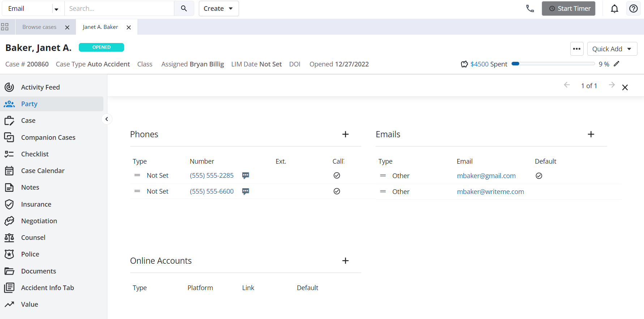This screenshot has height=319, width=644.
Task: Add a new email address
Action: coord(591,134)
